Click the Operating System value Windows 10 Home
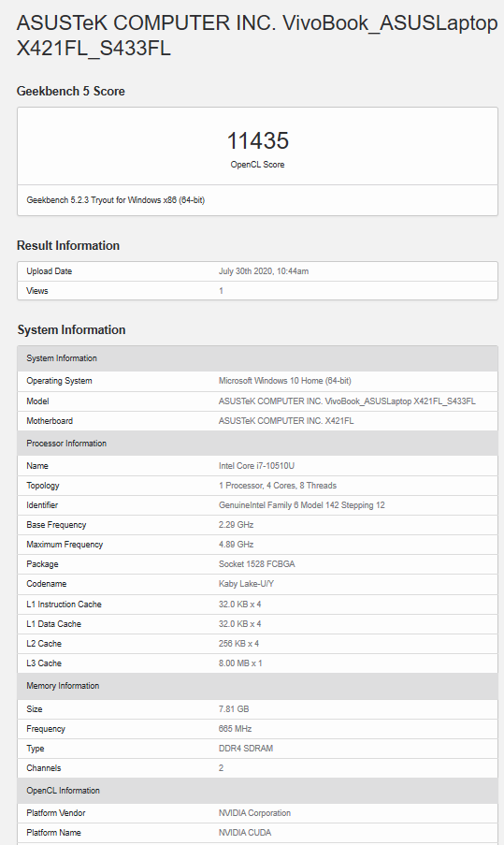 (x=285, y=381)
